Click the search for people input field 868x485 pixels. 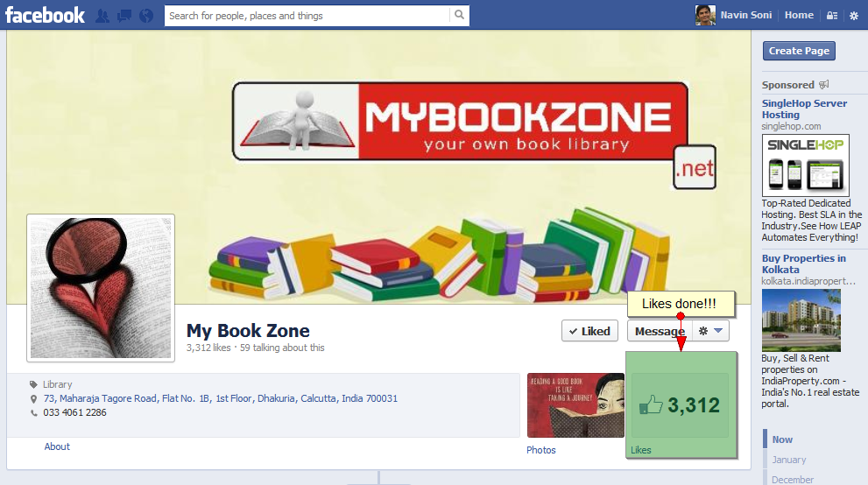307,16
